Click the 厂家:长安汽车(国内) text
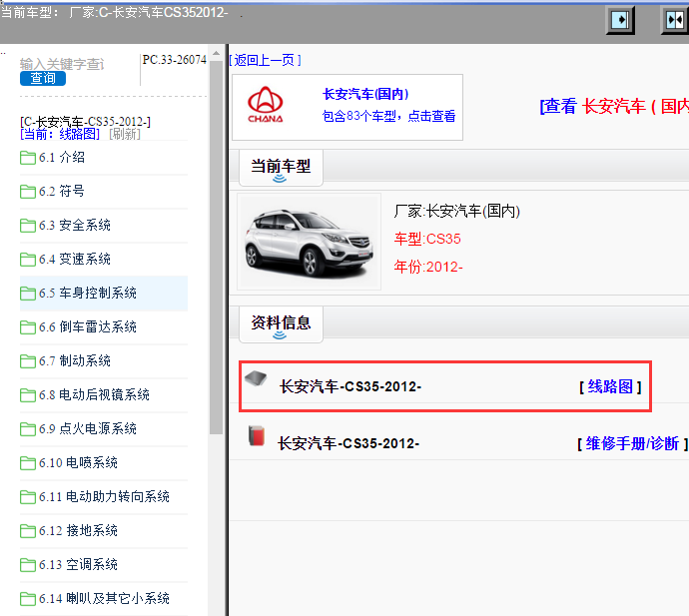This screenshot has width=689, height=616. (457, 212)
